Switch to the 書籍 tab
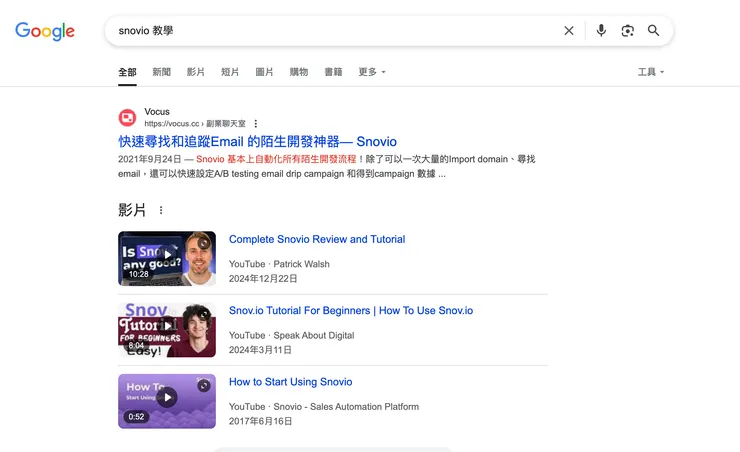The image size is (740, 452). coord(333,72)
